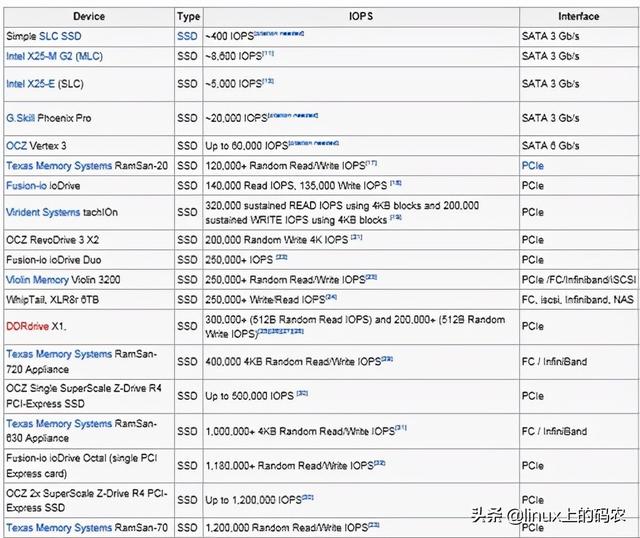Open citation needed note after ~400 IOPS
640x538 pixels.
(279, 33)
